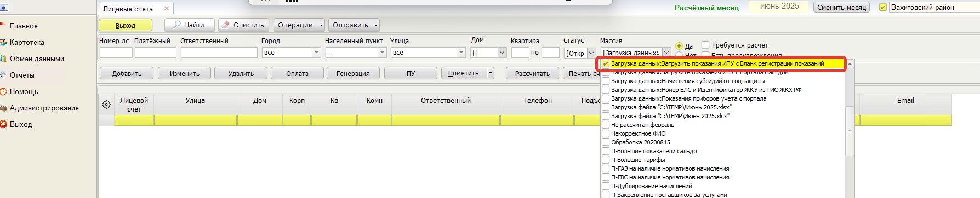
Task: Check П-ГАЗ на наличие нормативов начисления
Action: (x=606, y=168)
